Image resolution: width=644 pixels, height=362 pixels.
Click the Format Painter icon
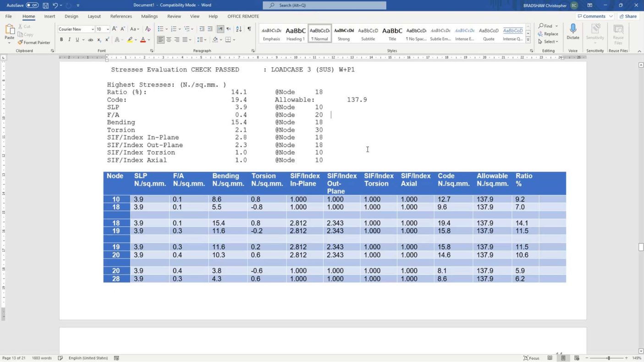point(21,43)
